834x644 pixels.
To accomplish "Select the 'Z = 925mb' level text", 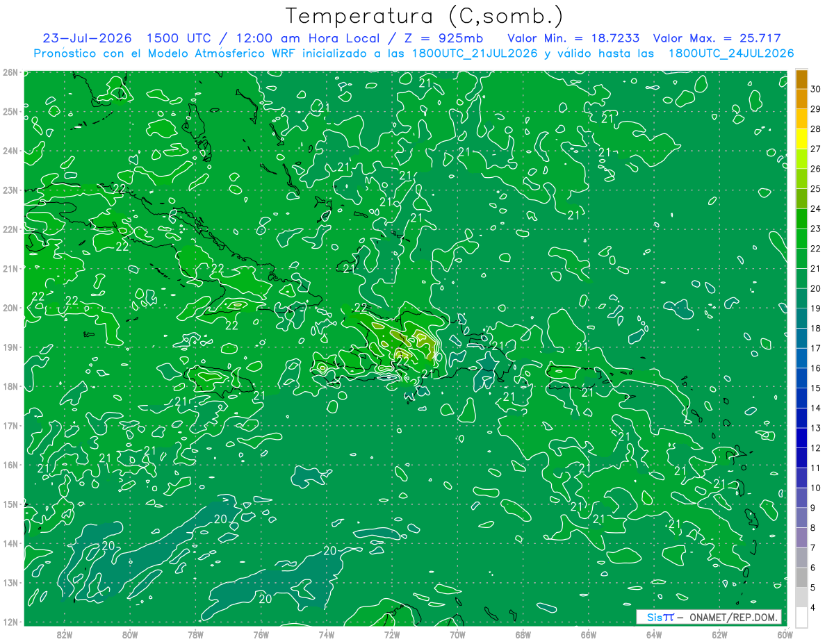I will (x=443, y=38).
